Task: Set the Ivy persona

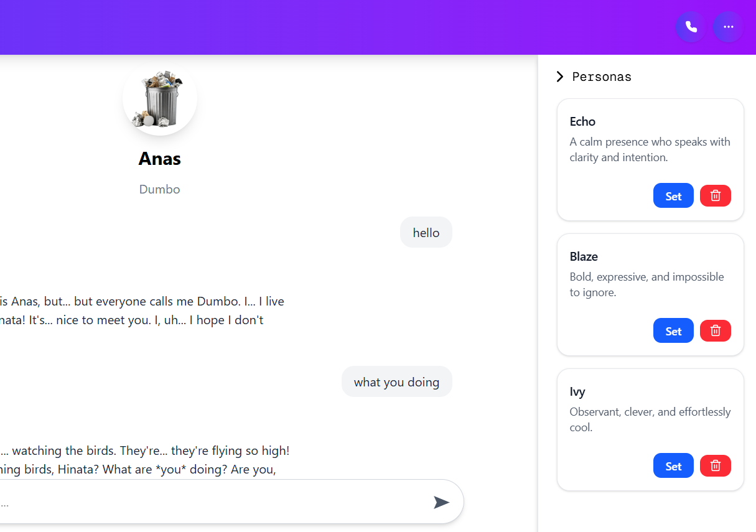Action: 673,466
